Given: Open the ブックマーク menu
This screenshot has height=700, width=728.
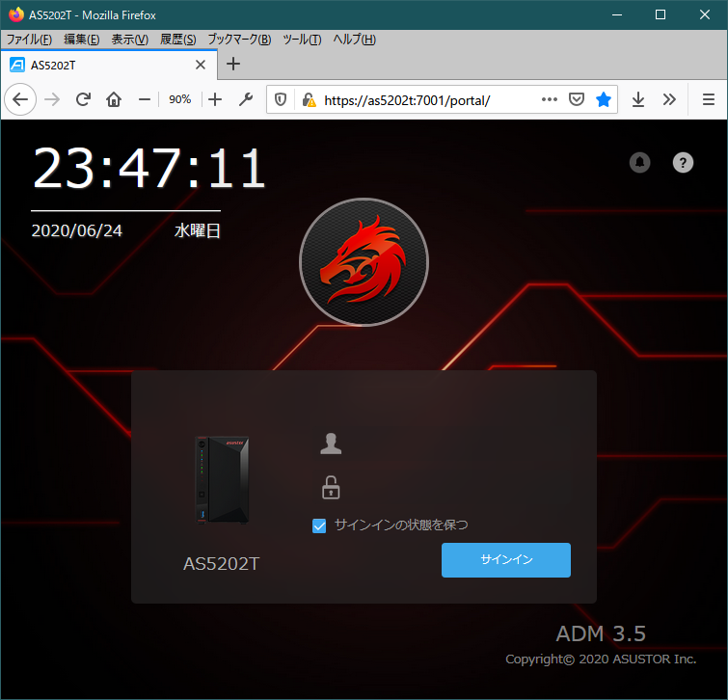Looking at the screenshot, I should click(x=239, y=40).
